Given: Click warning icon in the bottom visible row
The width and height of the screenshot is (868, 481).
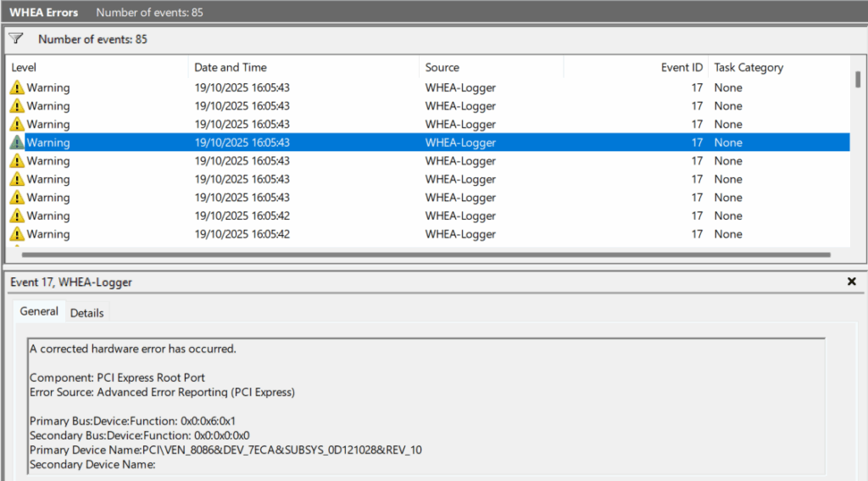Looking at the screenshot, I should [x=17, y=234].
